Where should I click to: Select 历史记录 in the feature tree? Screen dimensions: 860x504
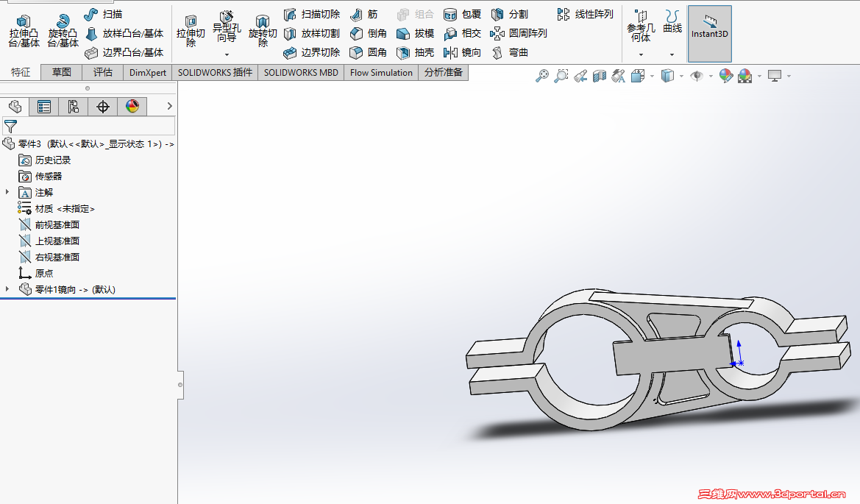coord(53,160)
